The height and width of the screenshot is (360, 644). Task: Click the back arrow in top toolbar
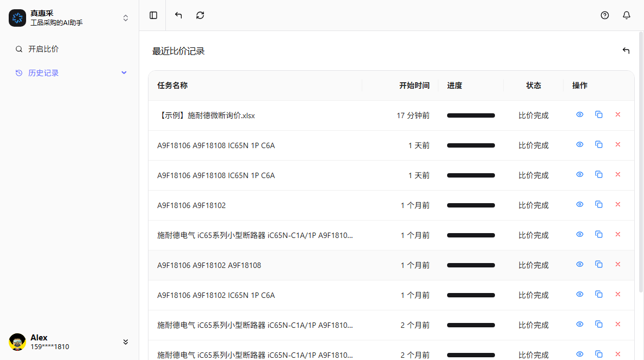[178, 15]
